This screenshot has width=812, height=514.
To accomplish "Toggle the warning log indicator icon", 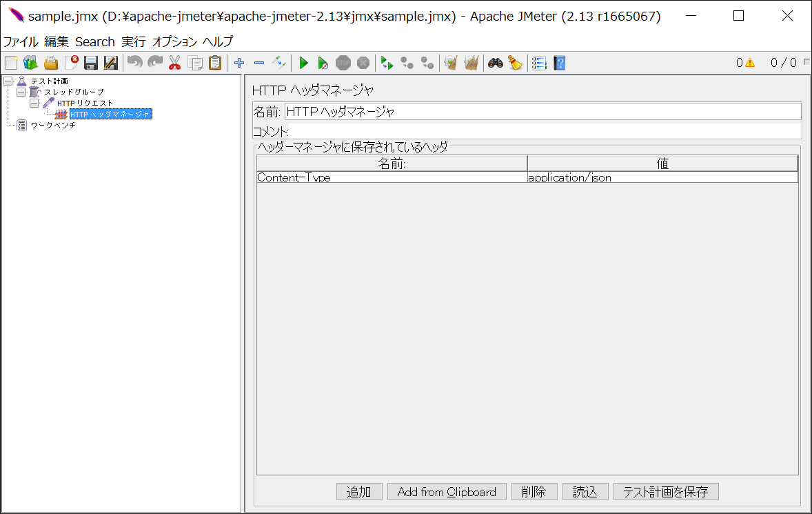I will click(x=749, y=63).
